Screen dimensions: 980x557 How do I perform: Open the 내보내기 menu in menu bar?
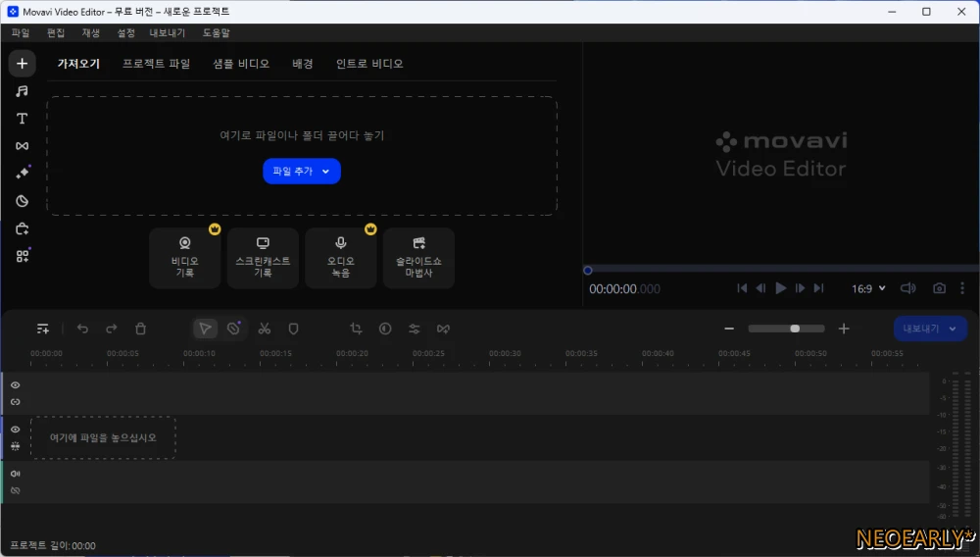(x=167, y=32)
